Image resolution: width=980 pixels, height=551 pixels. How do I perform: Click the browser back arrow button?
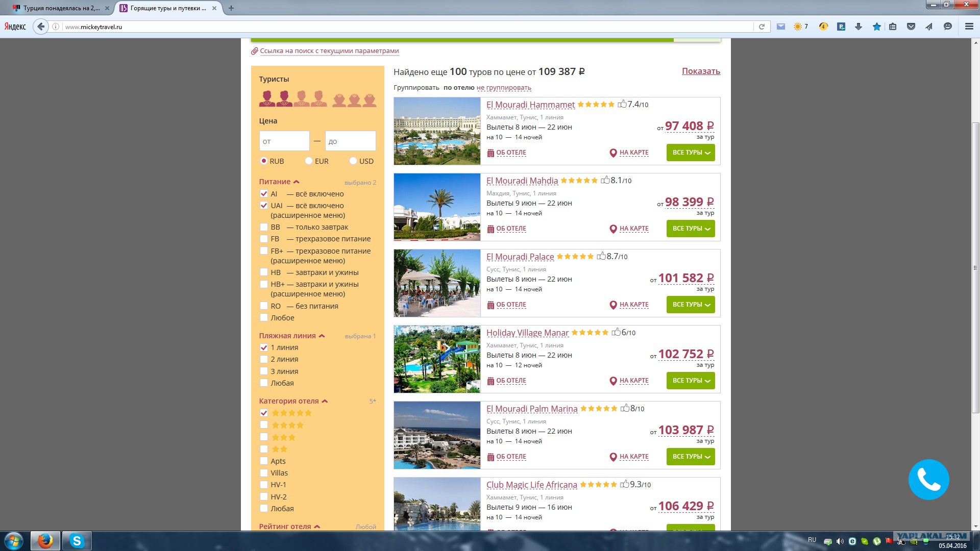point(41,27)
